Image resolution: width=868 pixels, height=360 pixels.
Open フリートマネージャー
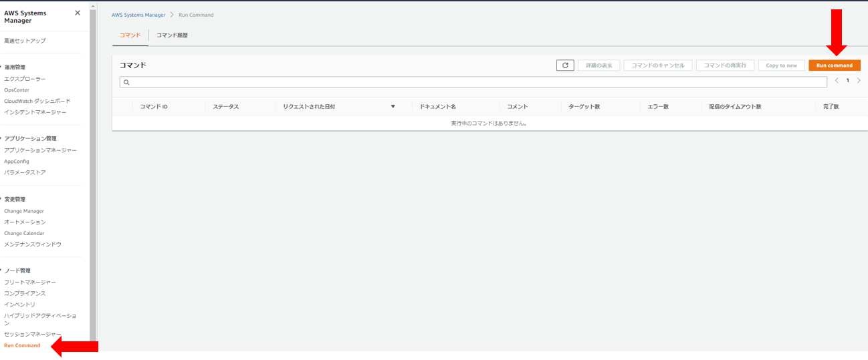(30, 283)
